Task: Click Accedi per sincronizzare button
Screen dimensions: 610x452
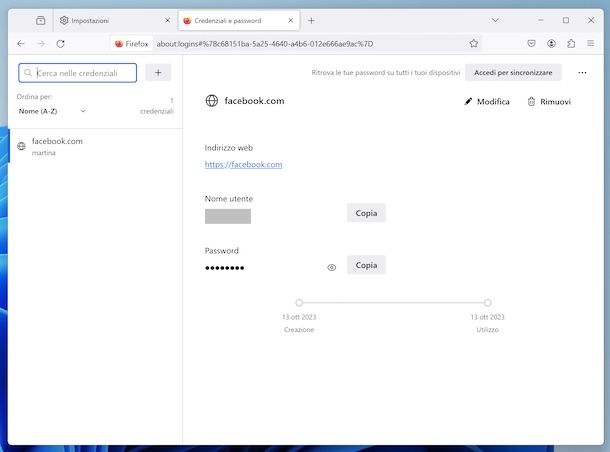Action: point(513,73)
